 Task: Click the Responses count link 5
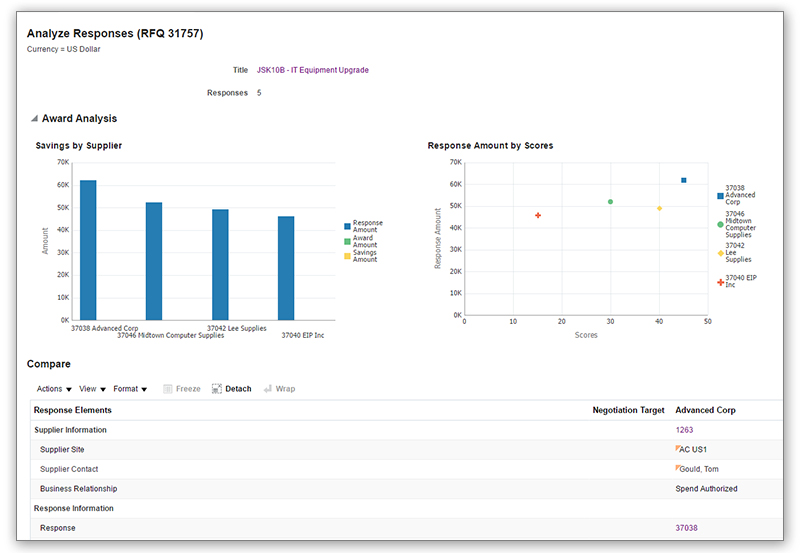pyautogui.click(x=259, y=93)
